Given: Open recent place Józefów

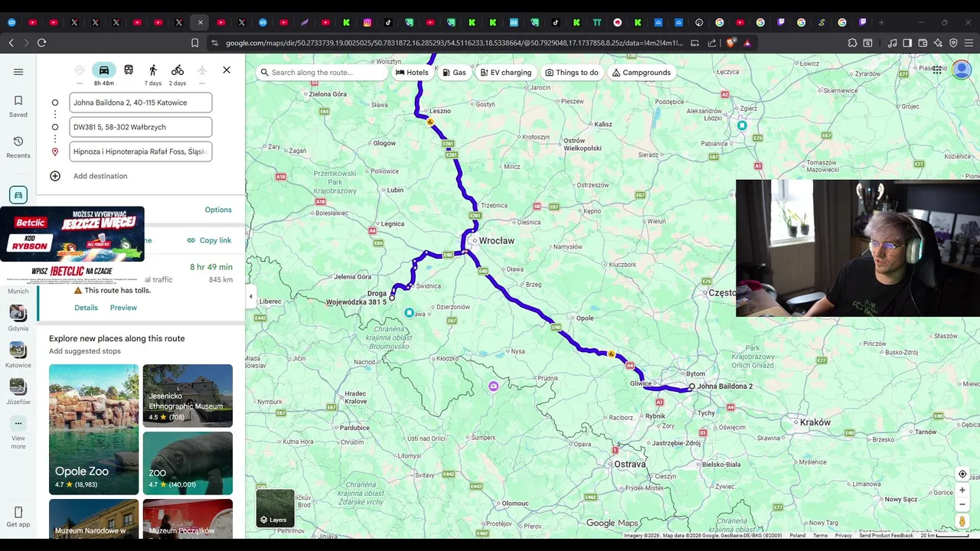Looking at the screenshot, I should point(18,391).
